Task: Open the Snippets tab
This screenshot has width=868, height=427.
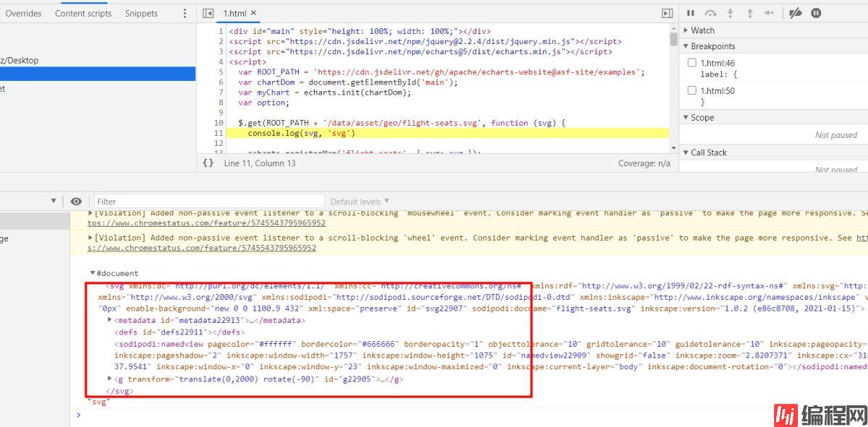Action: click(141, 13)
